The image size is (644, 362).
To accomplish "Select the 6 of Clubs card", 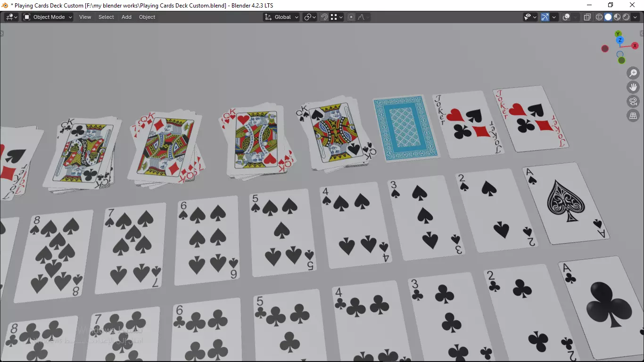I will click(206, 330).
